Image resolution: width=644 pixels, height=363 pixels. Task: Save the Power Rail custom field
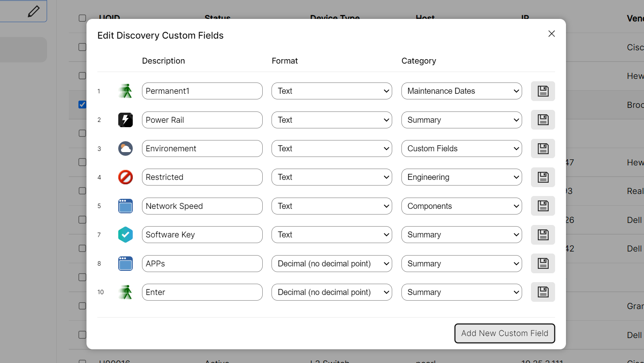pos(543,120)
